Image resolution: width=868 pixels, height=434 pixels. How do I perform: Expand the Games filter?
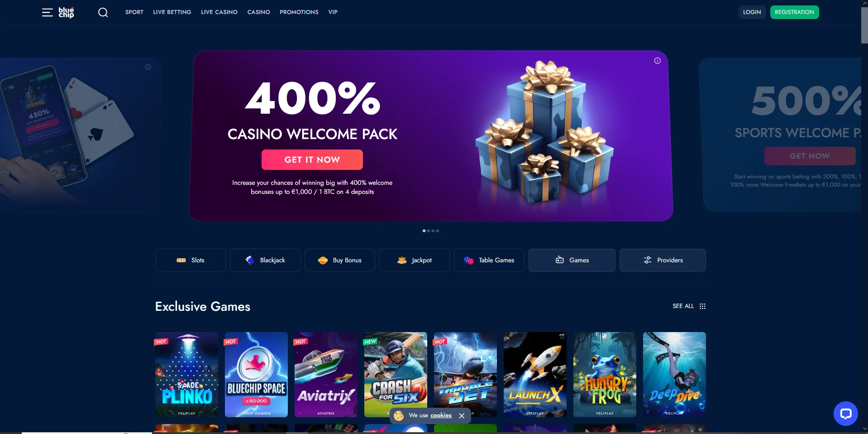pos(572,260)
